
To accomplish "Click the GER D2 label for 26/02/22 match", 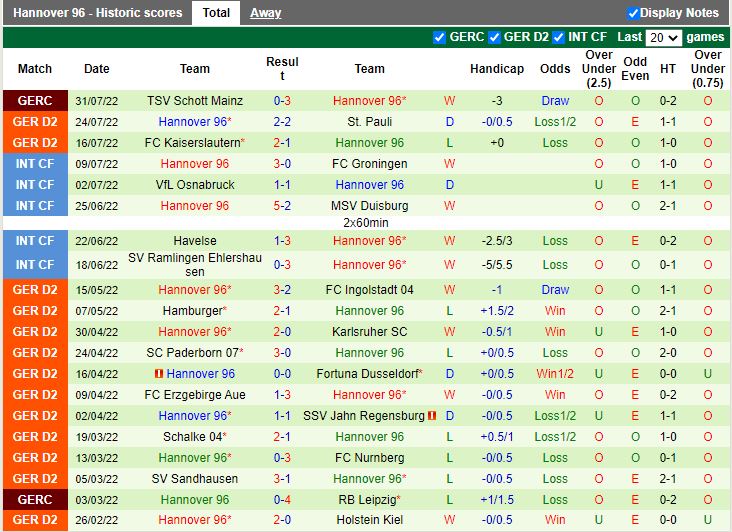I will click(35, 520).
